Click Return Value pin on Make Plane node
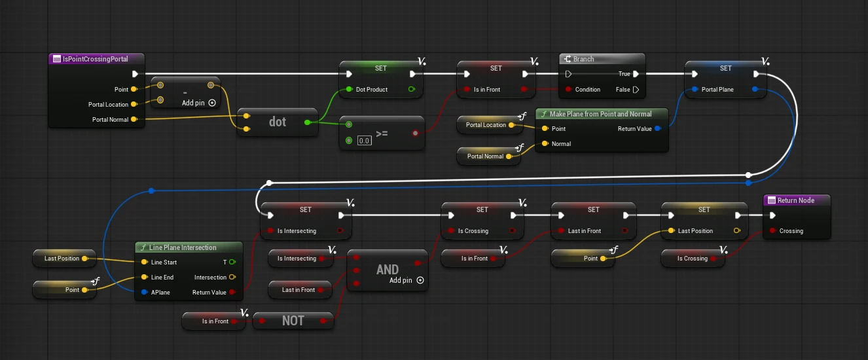 click(x=658, y=128)
